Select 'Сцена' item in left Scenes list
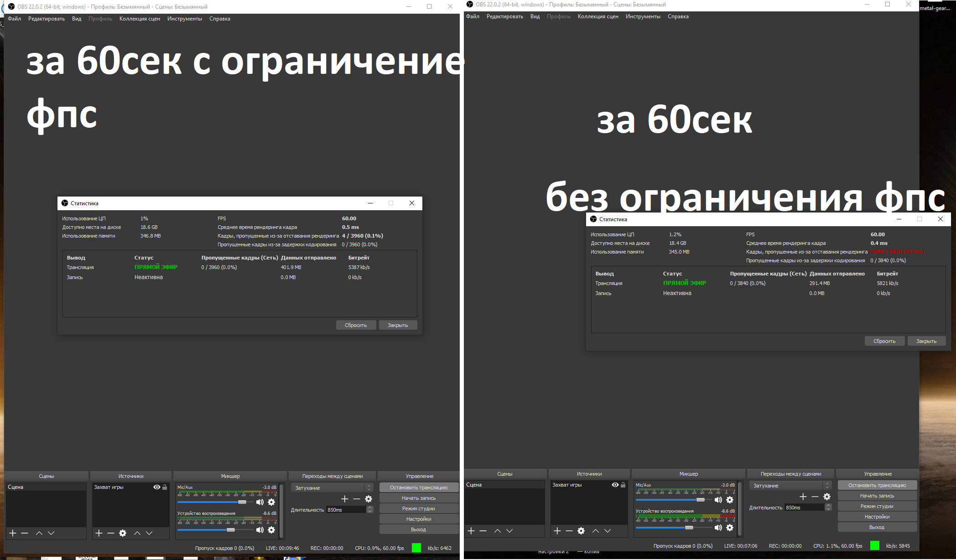 (x=46, y=487)
